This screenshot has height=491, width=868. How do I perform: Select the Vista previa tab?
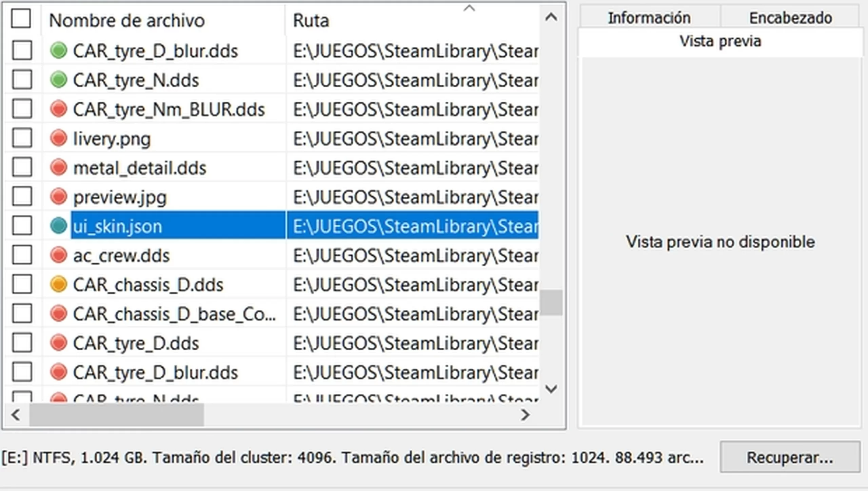pos(721,41)
